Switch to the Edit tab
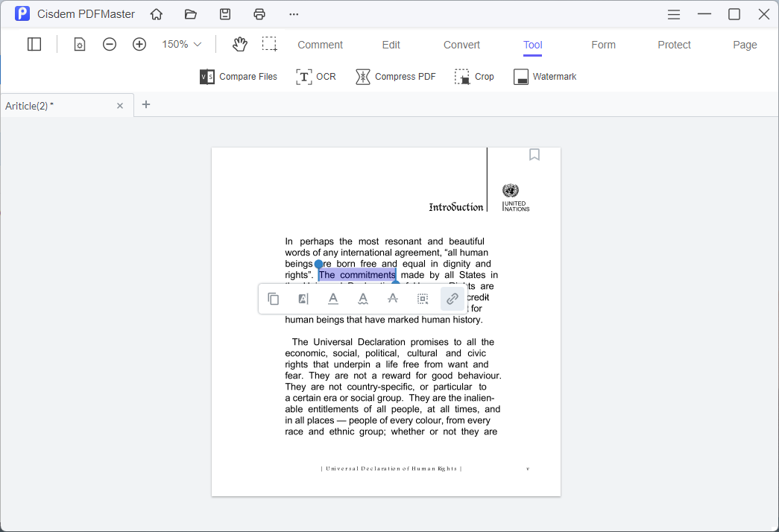Viewport: 779px width, 532px height. pos(391,45)
